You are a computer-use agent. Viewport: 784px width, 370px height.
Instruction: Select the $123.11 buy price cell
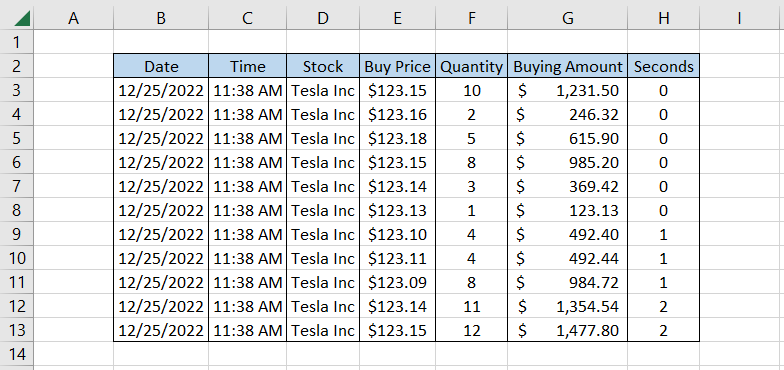coord(398,258)
